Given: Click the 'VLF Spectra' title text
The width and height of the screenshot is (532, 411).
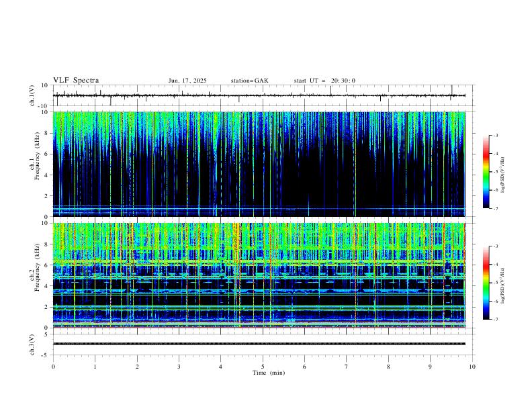Looking at the screenshot, I should 76,81.
